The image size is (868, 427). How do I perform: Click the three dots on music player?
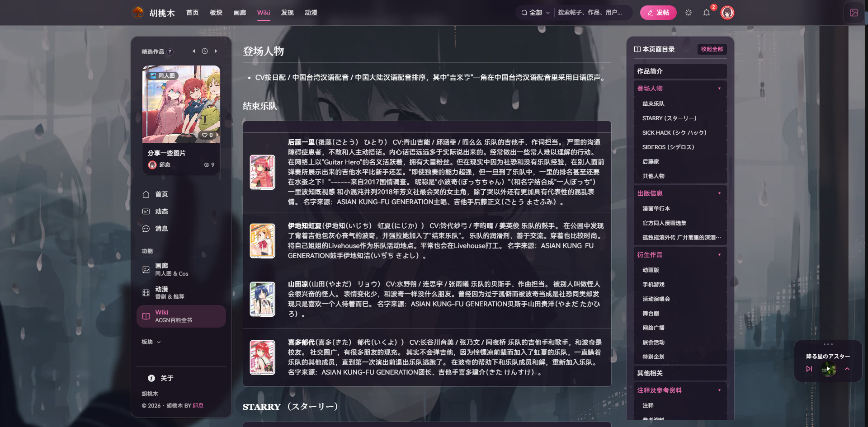(828, 344)
